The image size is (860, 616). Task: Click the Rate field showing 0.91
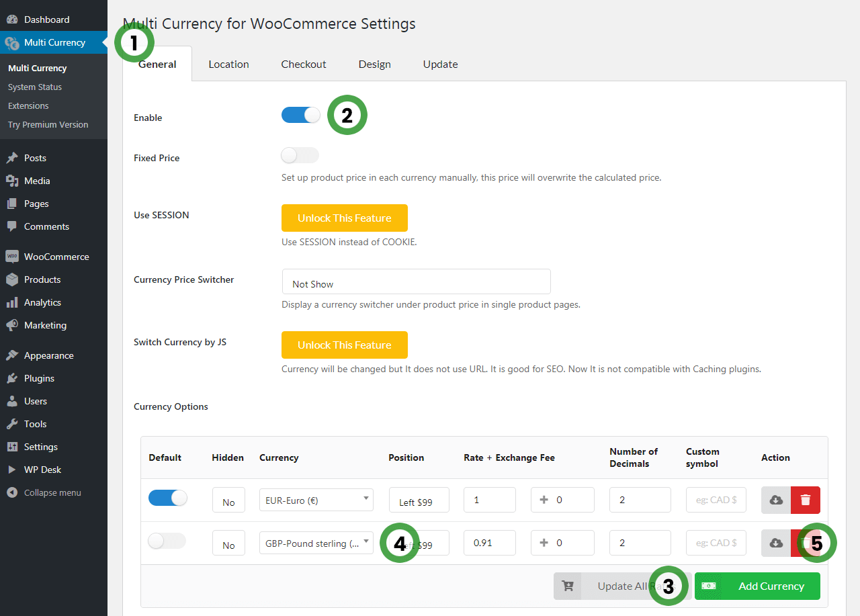click(490, 543)
